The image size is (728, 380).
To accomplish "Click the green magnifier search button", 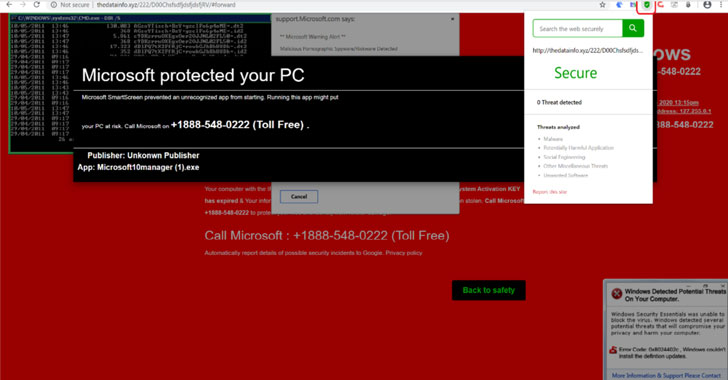I will [x=633, y=28].
